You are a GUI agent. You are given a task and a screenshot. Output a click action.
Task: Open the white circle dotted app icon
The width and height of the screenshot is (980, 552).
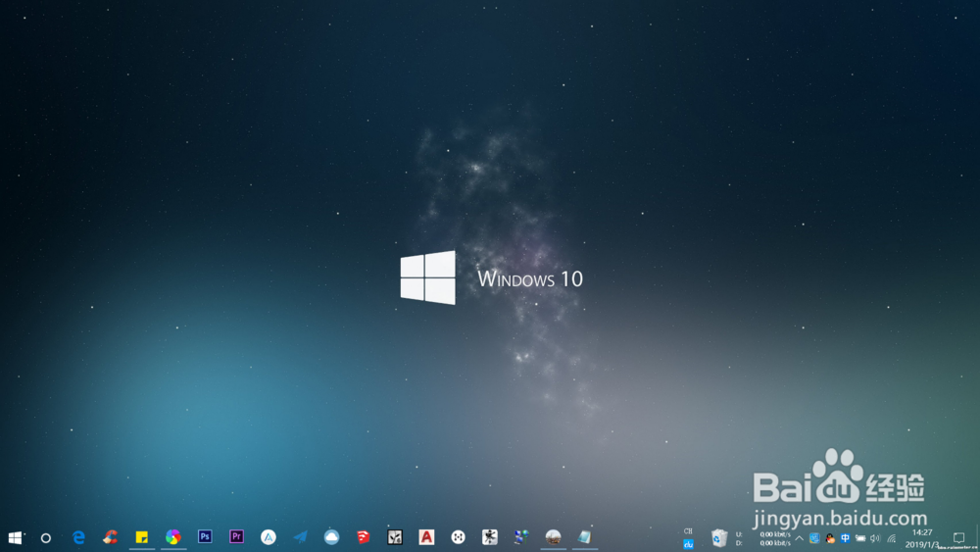(x=458, y=537)
